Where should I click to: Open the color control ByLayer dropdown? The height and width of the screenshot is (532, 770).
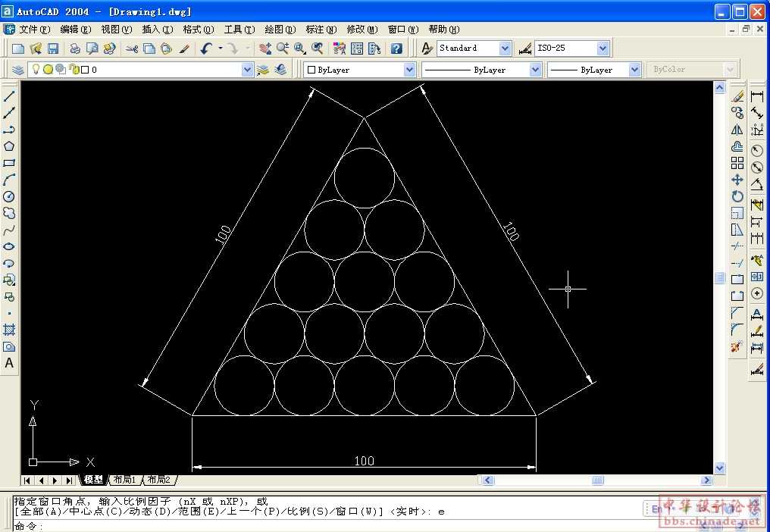pyautogui.click(x=409, y=70)
